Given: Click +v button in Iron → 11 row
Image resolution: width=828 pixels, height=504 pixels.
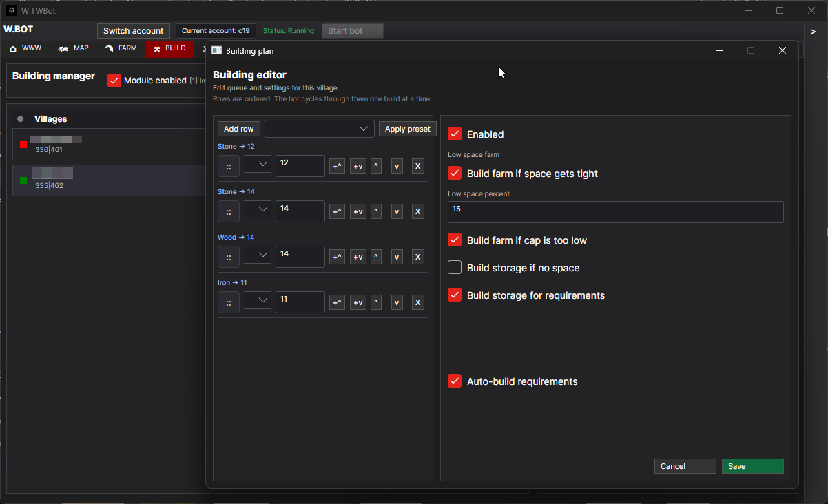Looking at the screenshot, I should click(358, 302).
